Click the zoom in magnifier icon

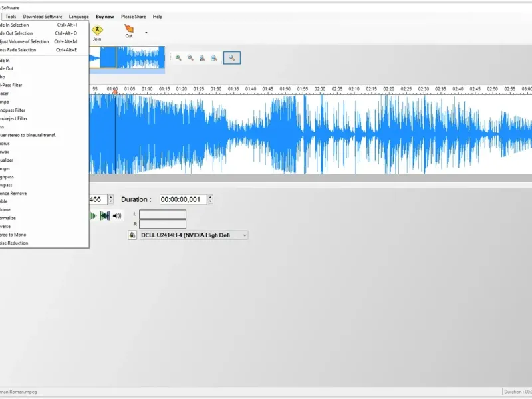coord(178,58)
